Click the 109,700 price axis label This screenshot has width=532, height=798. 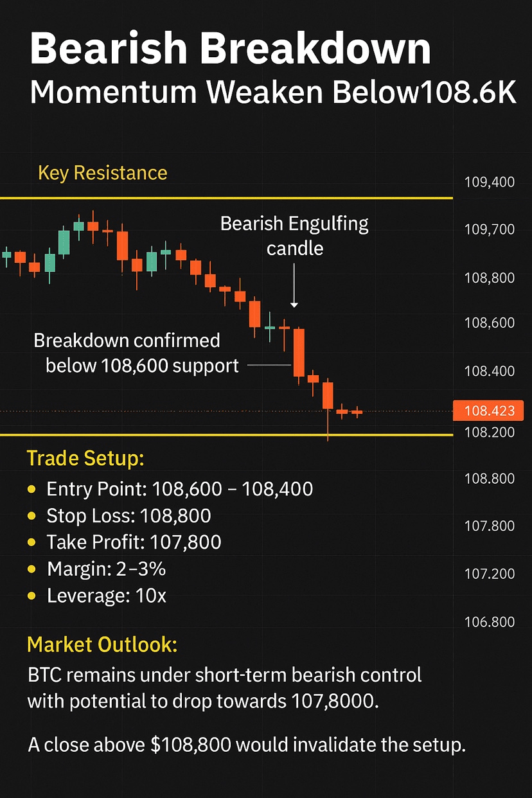(x=489, y=229)
